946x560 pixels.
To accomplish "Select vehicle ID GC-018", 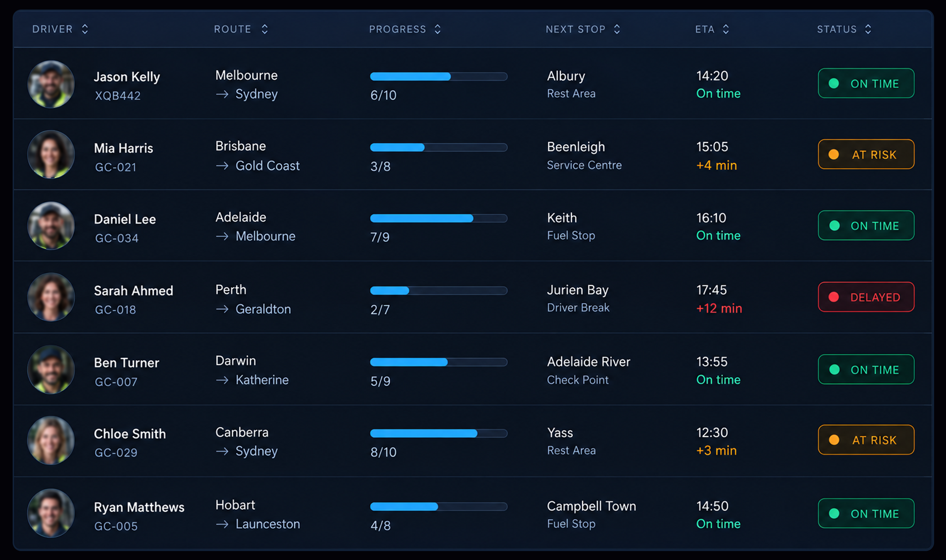I will (x=116, y=310).
